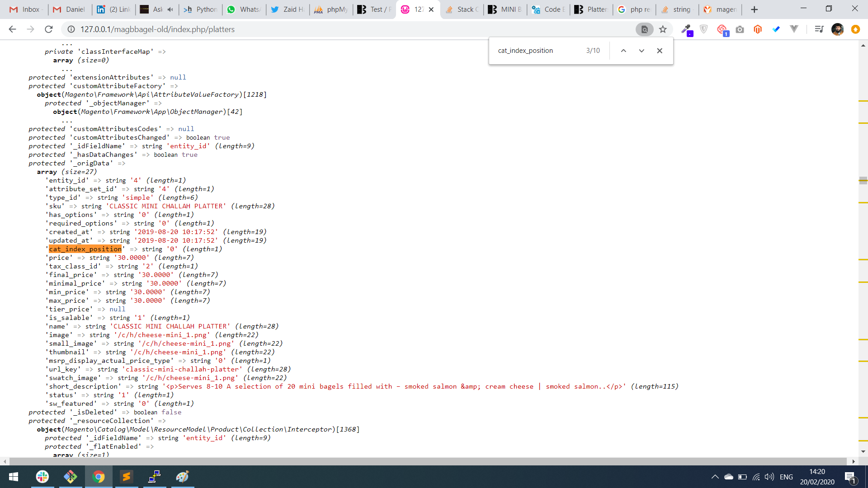Open the media control playlist icon
The image size is (868, 488).
click(819, 29)
